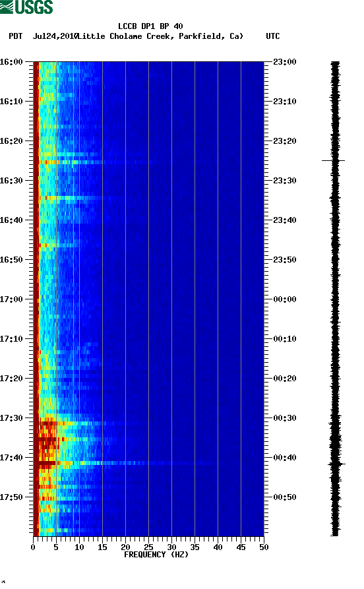Click the 10 Hz frequency tick label
The image size is (364, 589).
coord(79,547)
